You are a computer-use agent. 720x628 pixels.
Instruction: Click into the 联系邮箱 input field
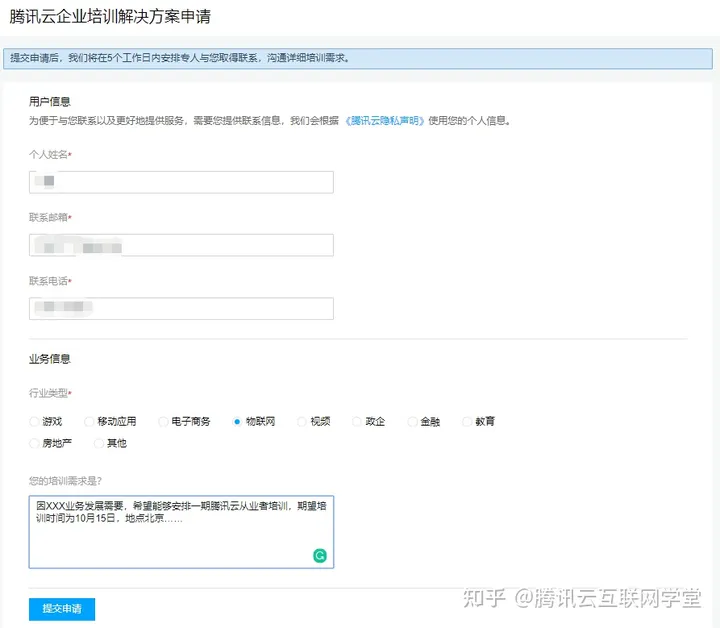181,245
